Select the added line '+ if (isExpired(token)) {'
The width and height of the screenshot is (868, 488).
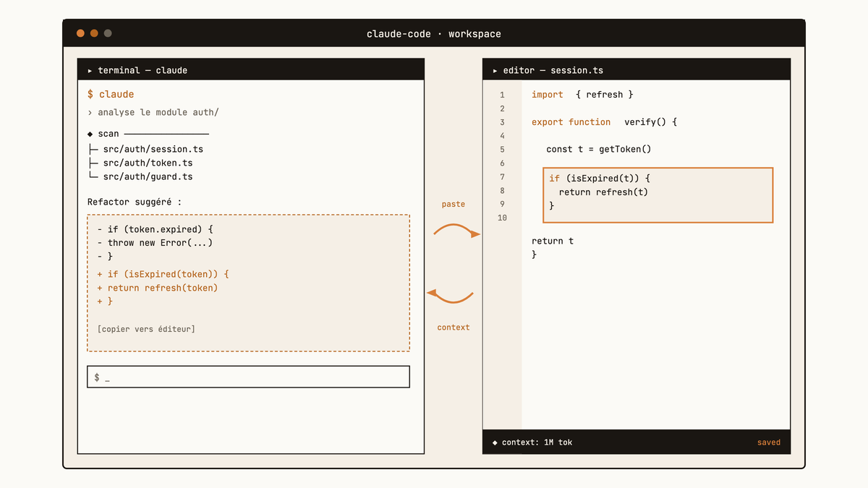[x=163, y=274]
